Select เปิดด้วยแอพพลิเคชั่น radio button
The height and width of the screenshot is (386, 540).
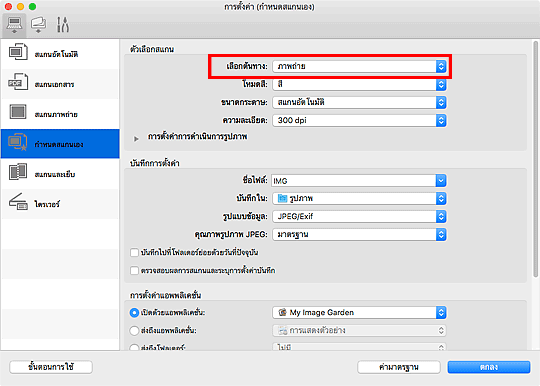[x=134, y=313]
